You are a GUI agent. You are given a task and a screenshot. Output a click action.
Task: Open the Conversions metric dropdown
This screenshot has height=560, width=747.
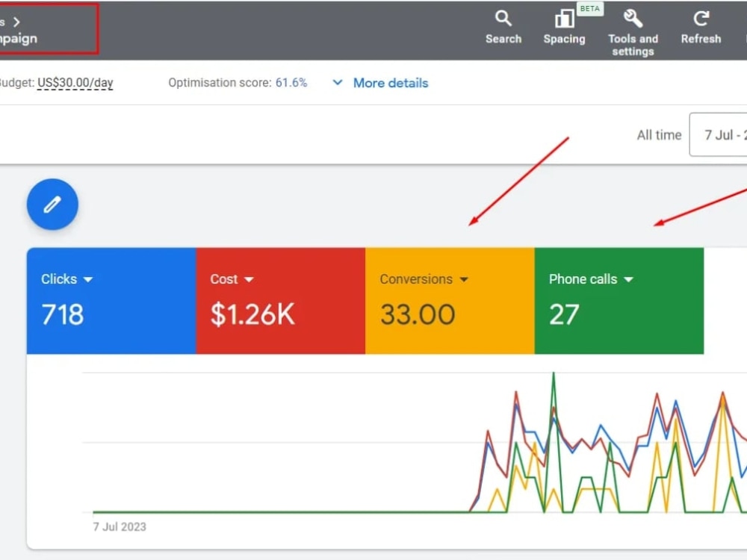tap(464, 279)
